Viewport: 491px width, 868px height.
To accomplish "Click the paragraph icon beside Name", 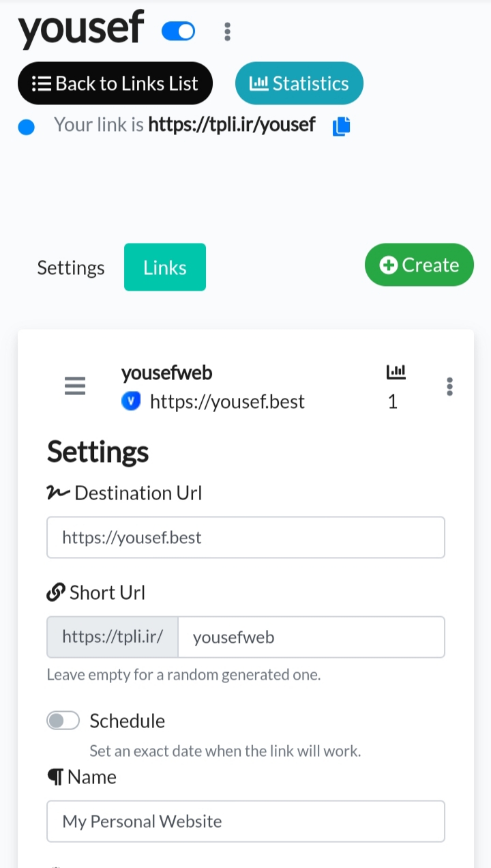I will (55, 777).
